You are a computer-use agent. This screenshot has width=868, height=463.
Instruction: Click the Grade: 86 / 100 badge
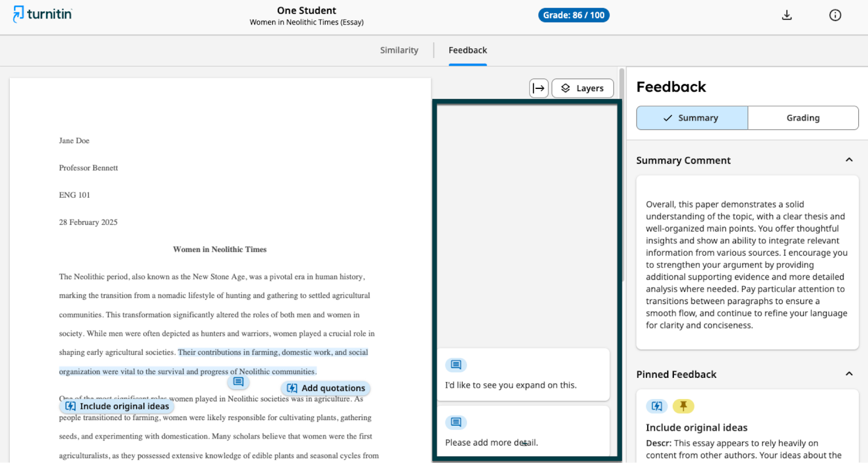tap(573, 15)
